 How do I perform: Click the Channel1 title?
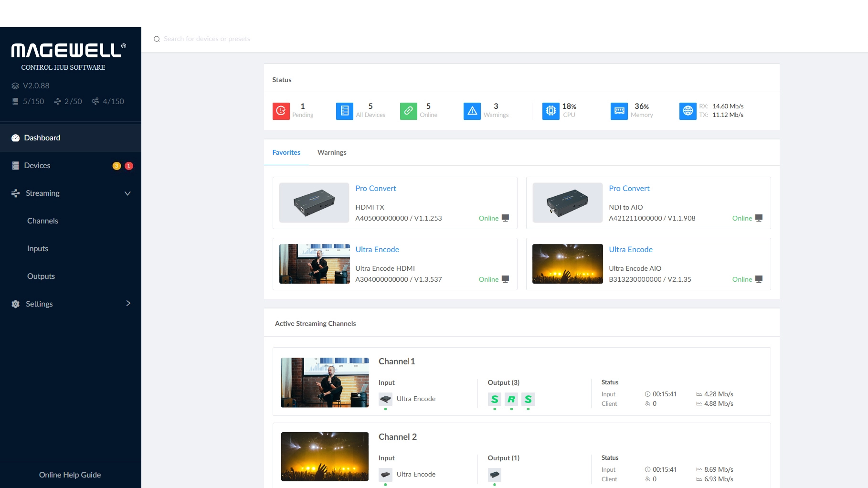[397, 361]
